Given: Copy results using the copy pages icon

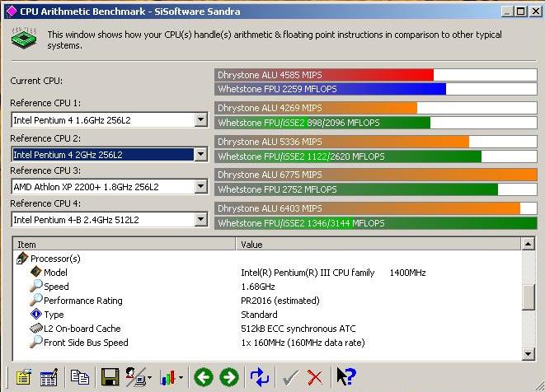Looking at the screenshot, I should (x=80, y=377).
